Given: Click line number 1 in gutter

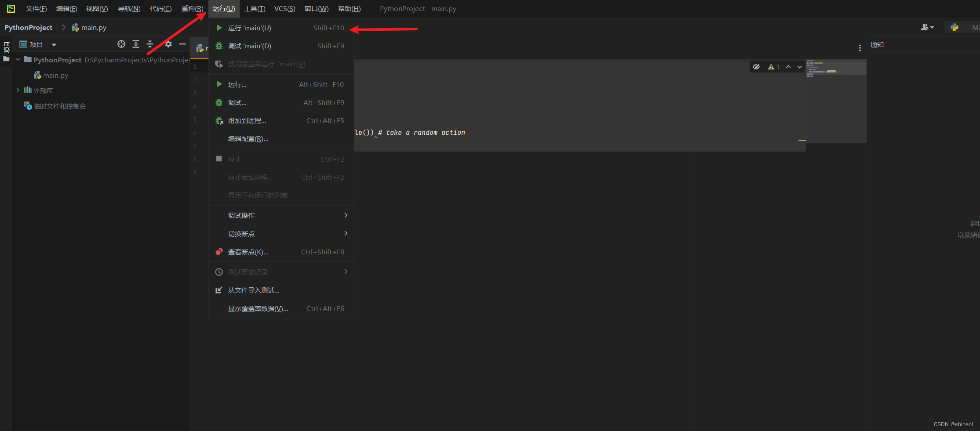Looking at the screenshot, I should 195,67.
